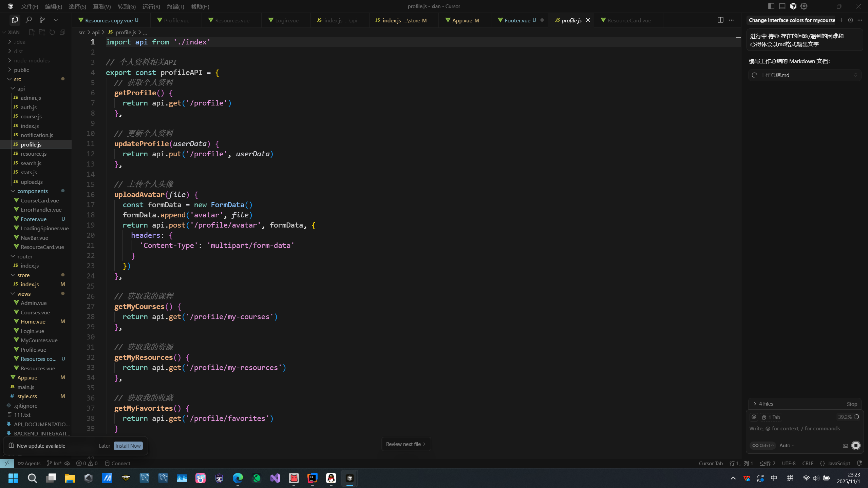Toggle the primary sidebar layout icon
The image size is (868, 488).
[771, 6]
